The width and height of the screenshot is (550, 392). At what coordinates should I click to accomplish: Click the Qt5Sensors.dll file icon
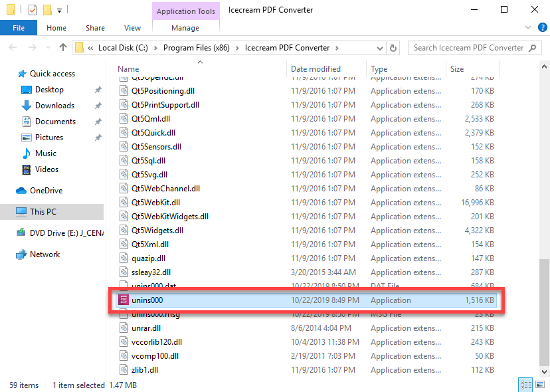[x=124, y=147]
